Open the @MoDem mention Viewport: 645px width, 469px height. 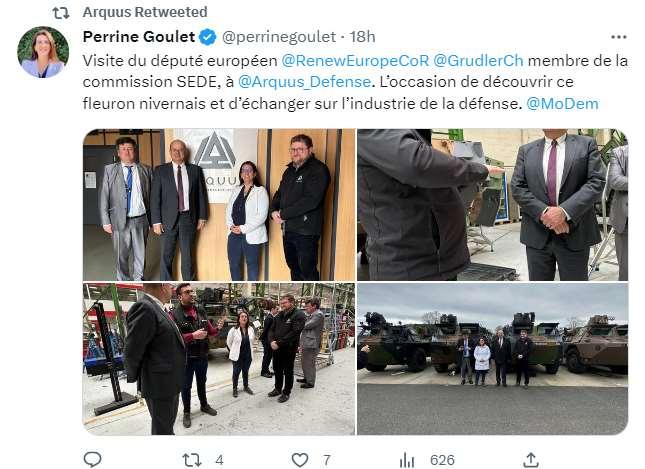pyautogui.click(x=562, y=104)
